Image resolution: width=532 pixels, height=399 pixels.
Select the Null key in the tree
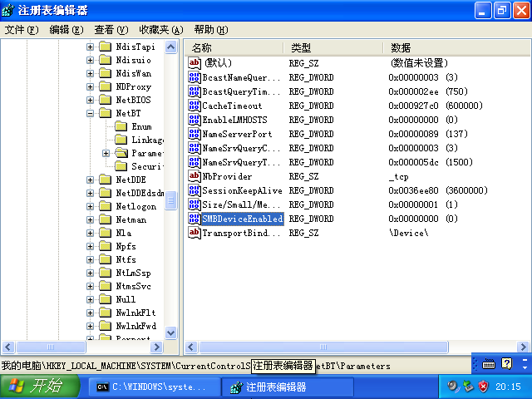[126, 299]
